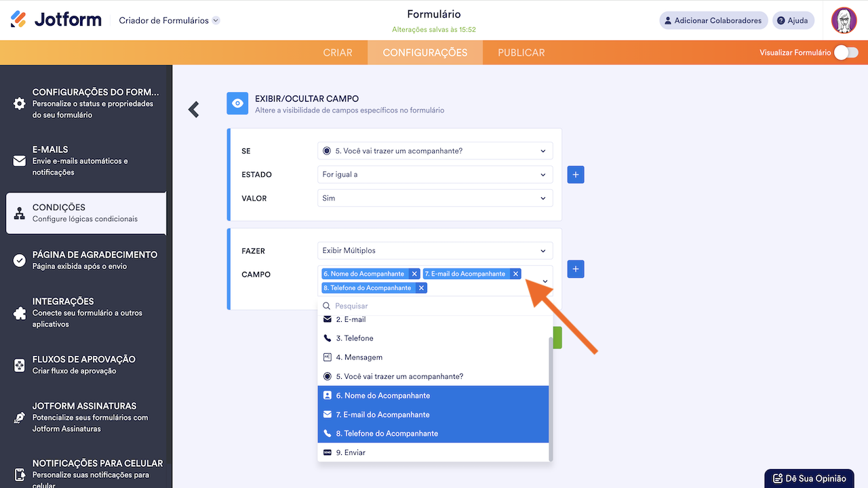Viewport: 868px width, 488px height.
Task: Remove the E-mail do Acompanhante tag
Action: tap(515, 274)
